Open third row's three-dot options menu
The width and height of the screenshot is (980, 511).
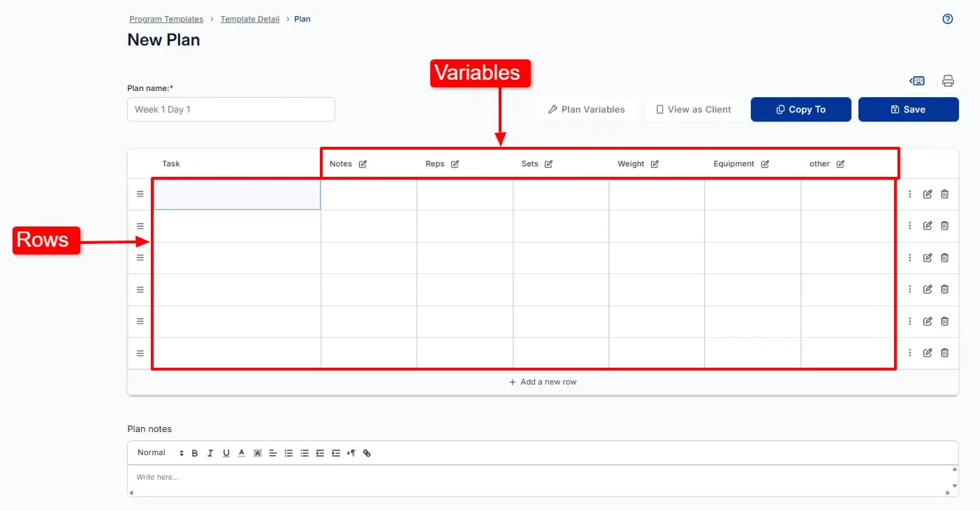click(909, 258)
